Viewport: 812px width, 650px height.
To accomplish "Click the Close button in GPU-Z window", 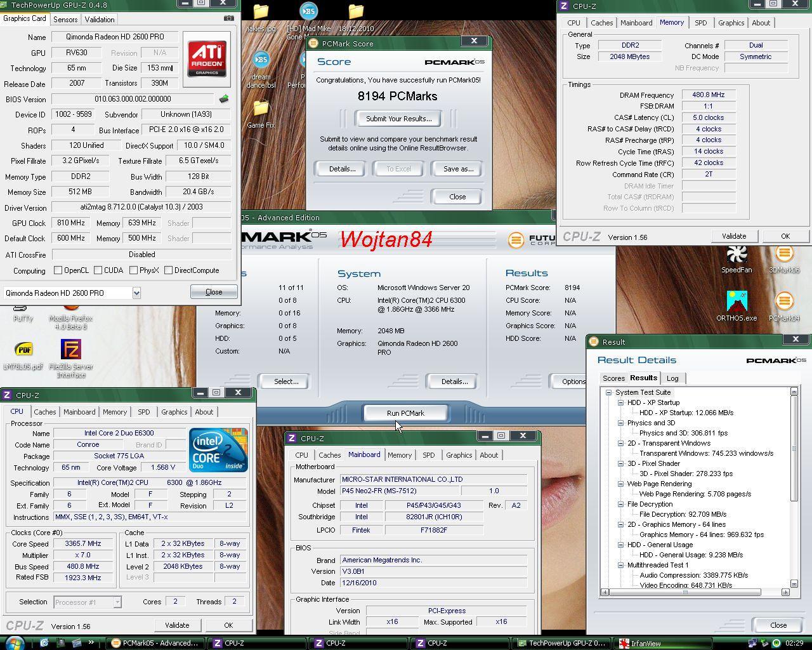I will pos(214,292).
